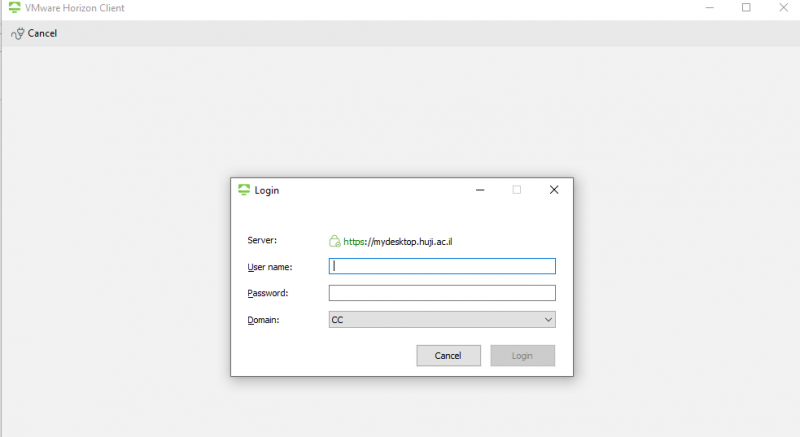Click the 'VMware Horizon Client' title text
The height and width of the screenshot is (437, 800).
(74, 8)
